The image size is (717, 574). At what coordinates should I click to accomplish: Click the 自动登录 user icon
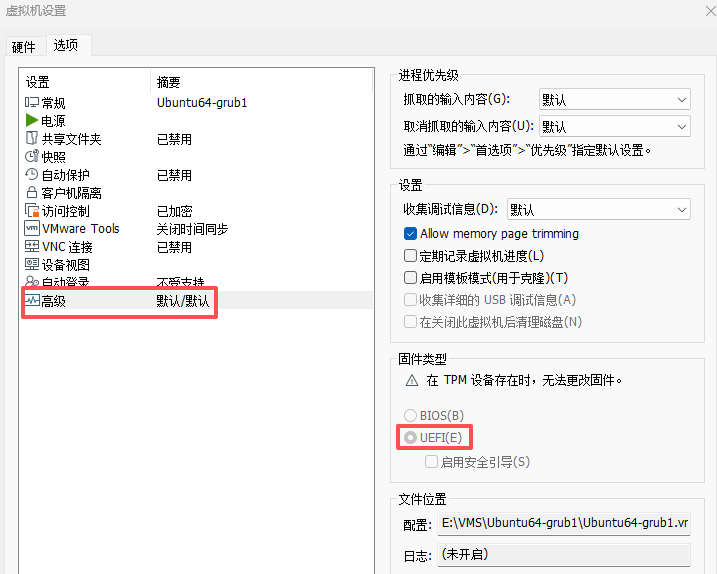tap(32, 281)
